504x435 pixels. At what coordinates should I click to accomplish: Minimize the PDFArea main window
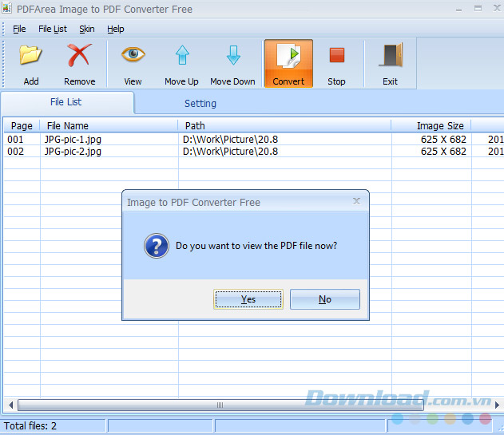tap(459, 10)
